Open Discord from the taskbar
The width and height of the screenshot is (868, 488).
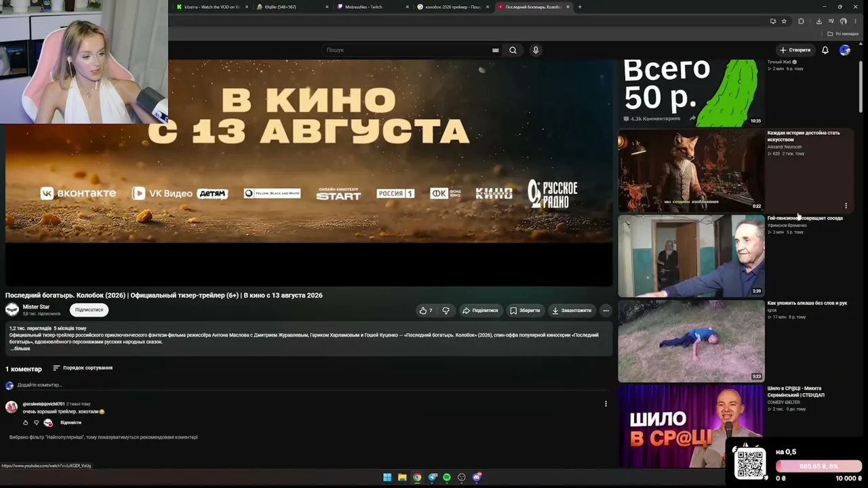[x=477, y=477]
